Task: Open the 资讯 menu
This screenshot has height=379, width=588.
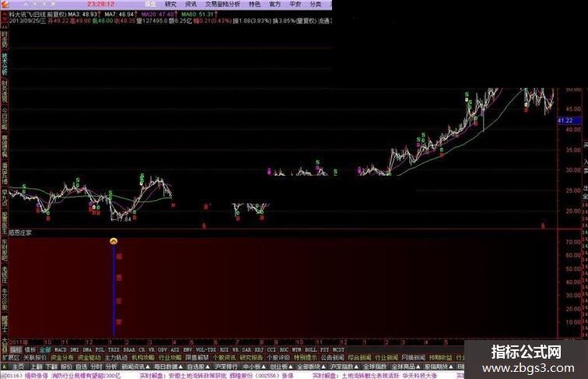Action: 191,4
